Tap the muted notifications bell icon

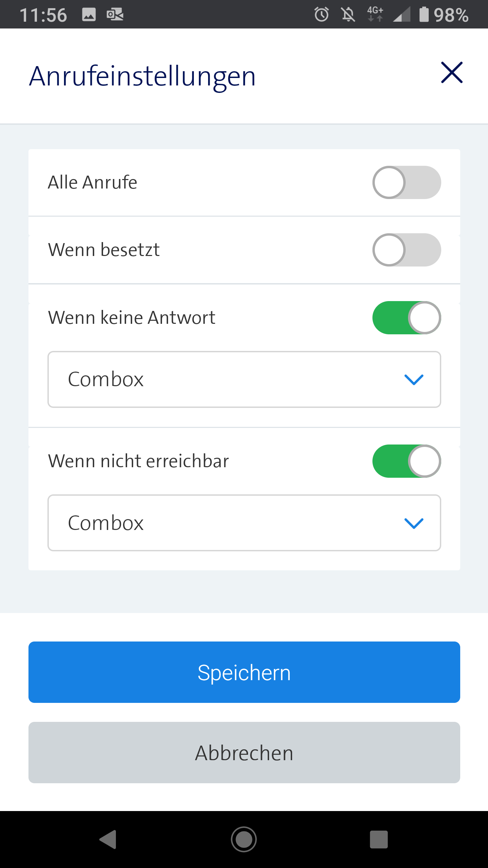click(x=348, y=15)
